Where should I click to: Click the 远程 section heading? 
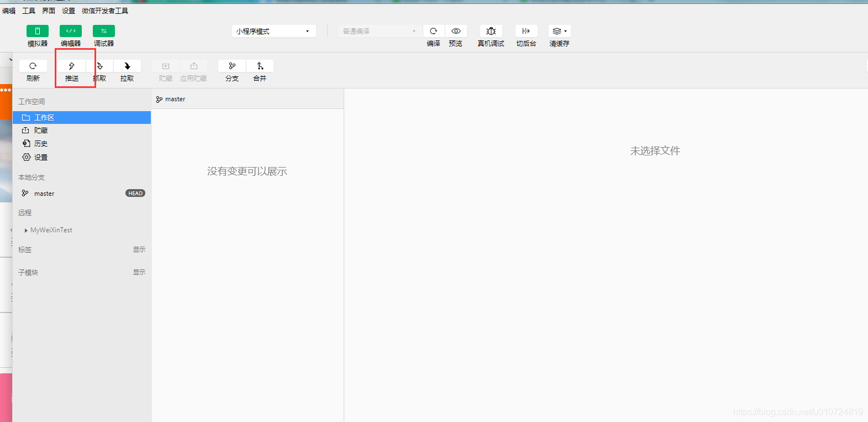point(25,213)
